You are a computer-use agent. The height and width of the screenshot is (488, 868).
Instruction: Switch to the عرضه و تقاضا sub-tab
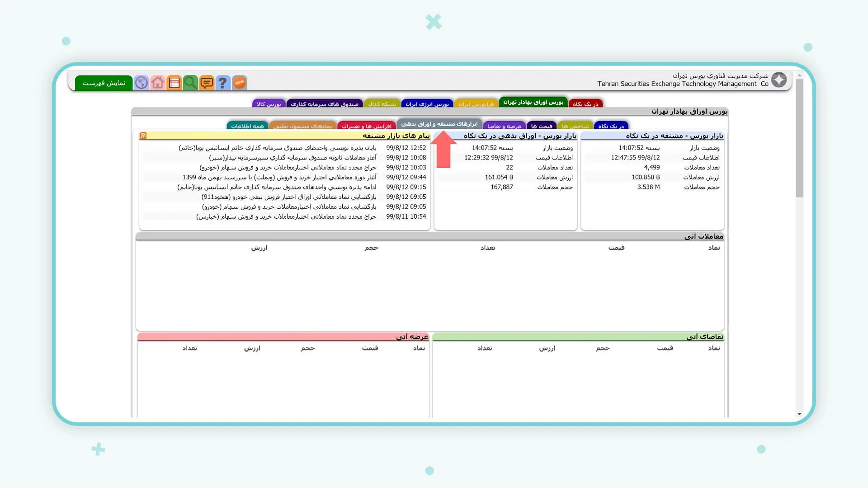point(504,126)
